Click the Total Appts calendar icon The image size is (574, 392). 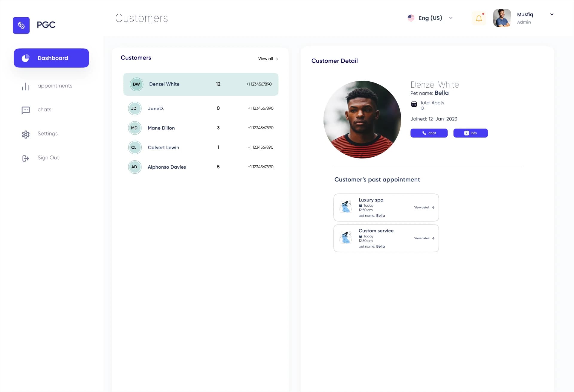[x=414, y=104]
